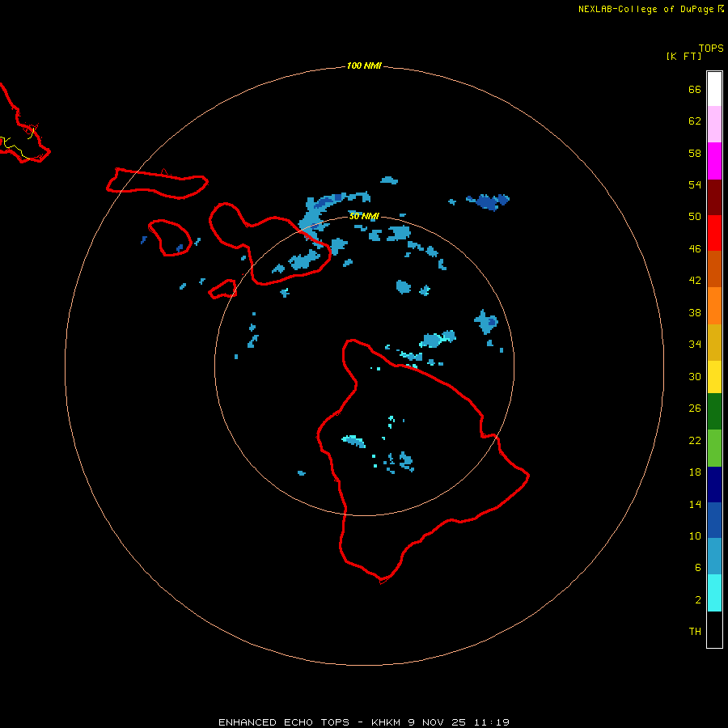Click the legend value 10
The width and height of the screenshot is (728, 728).
[695, 535]
